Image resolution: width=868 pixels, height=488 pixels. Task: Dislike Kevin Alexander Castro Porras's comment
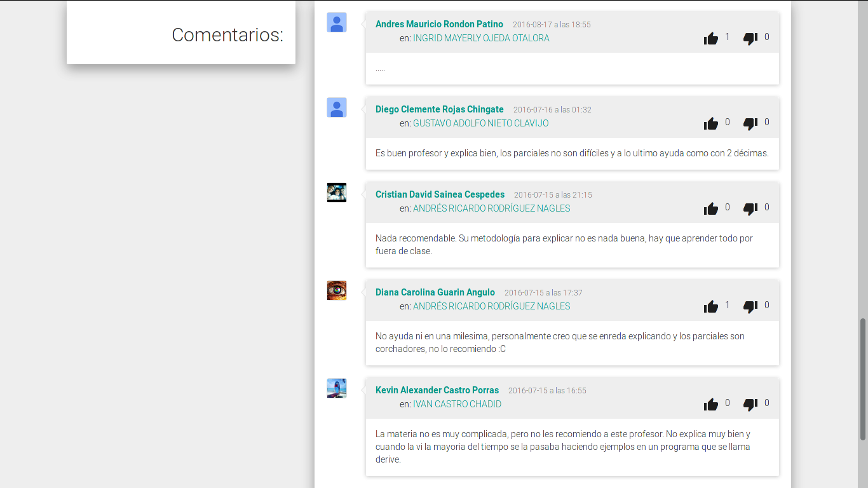click(750, 404)
